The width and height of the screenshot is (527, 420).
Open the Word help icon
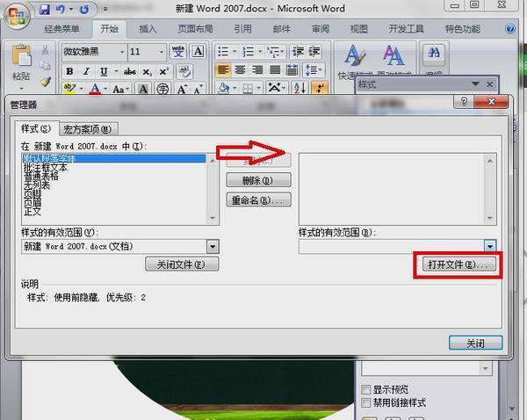click(x=510, y=29)
